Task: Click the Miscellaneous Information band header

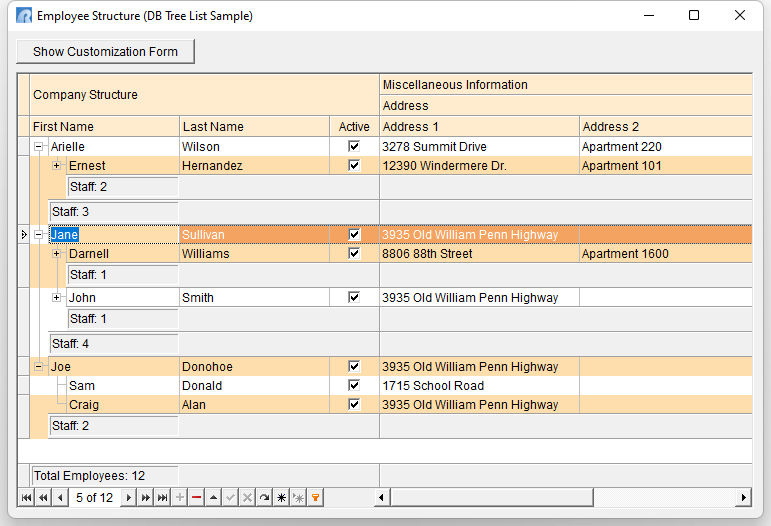Action: click(x=566, y=85)
